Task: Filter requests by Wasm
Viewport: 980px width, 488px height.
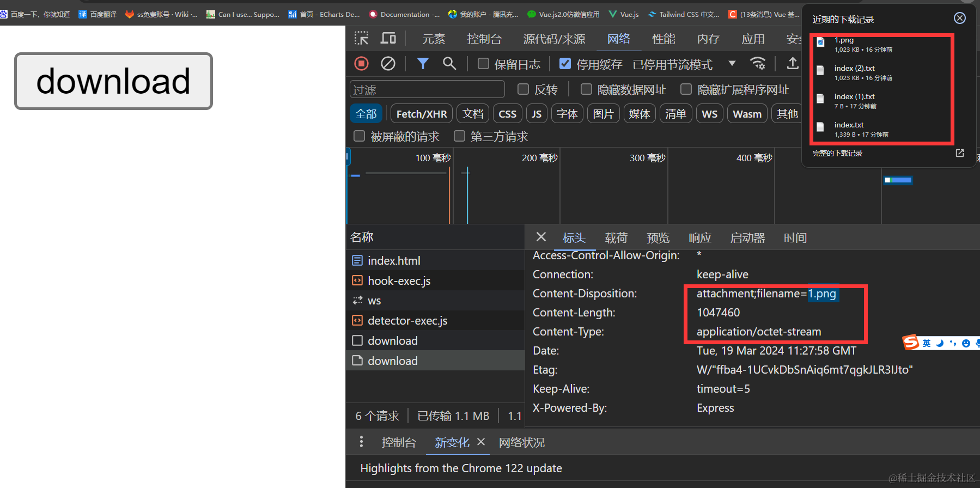Action: pos(747,114)
